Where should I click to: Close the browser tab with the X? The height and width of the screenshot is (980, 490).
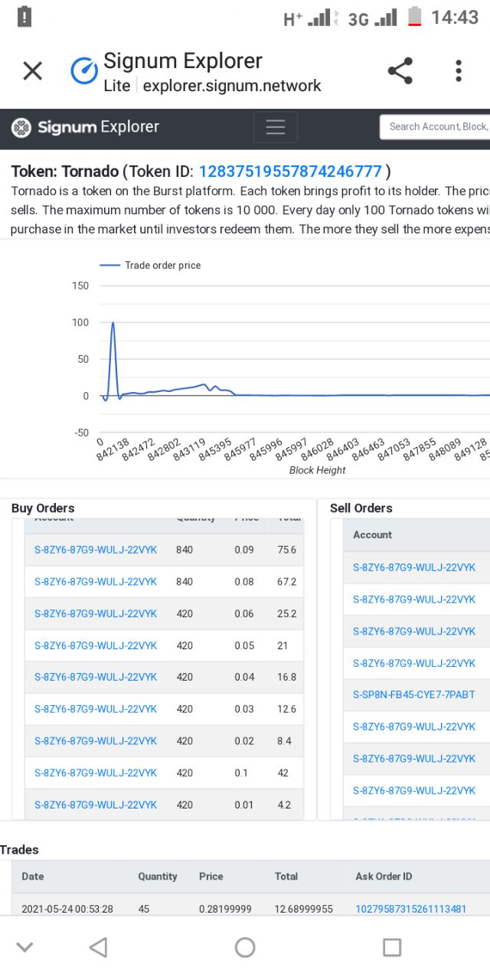click(x=32, y=71)
